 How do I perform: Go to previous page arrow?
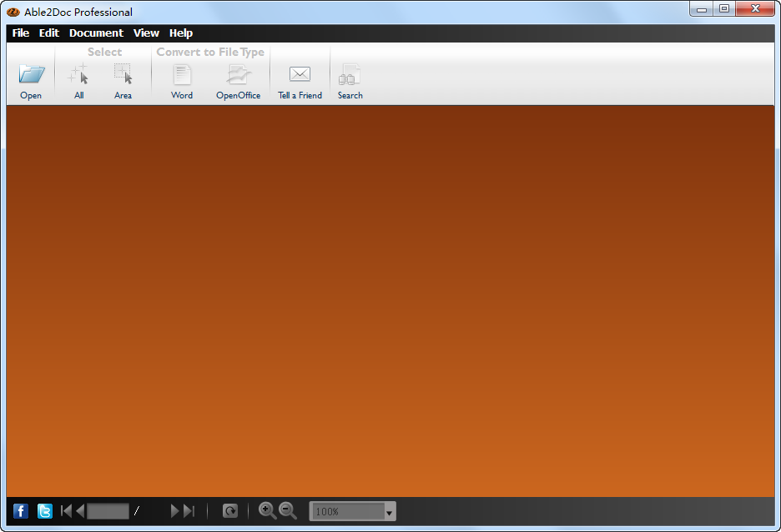pos(80,511)
